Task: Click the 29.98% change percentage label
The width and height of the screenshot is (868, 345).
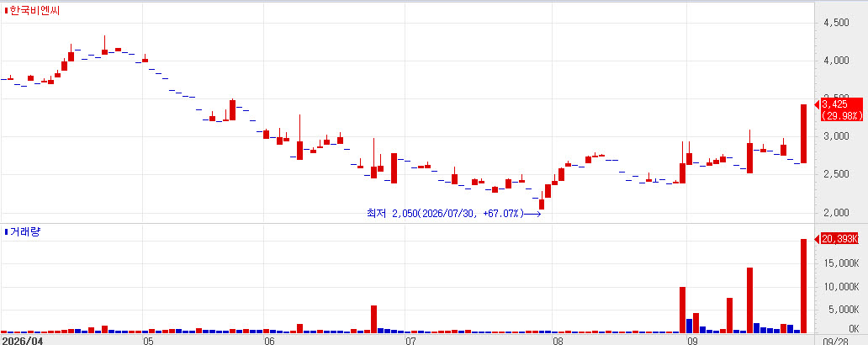Action: click(x=842, y=115)
